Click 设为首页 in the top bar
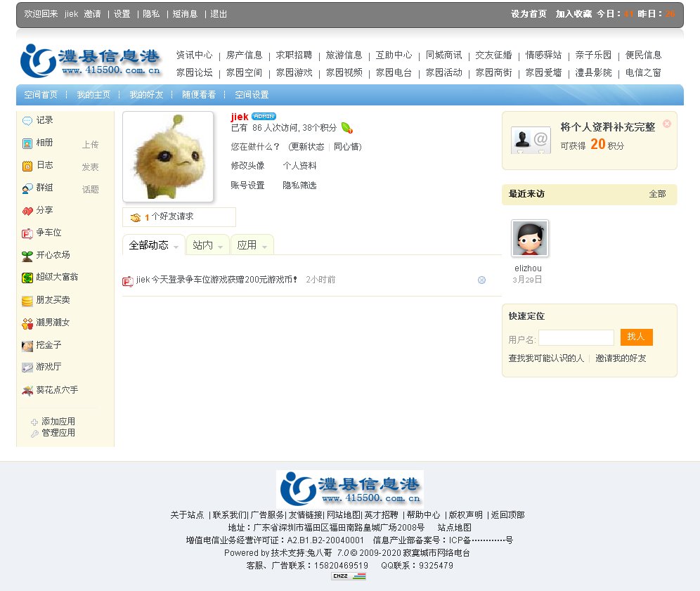 tap(529, 14)
